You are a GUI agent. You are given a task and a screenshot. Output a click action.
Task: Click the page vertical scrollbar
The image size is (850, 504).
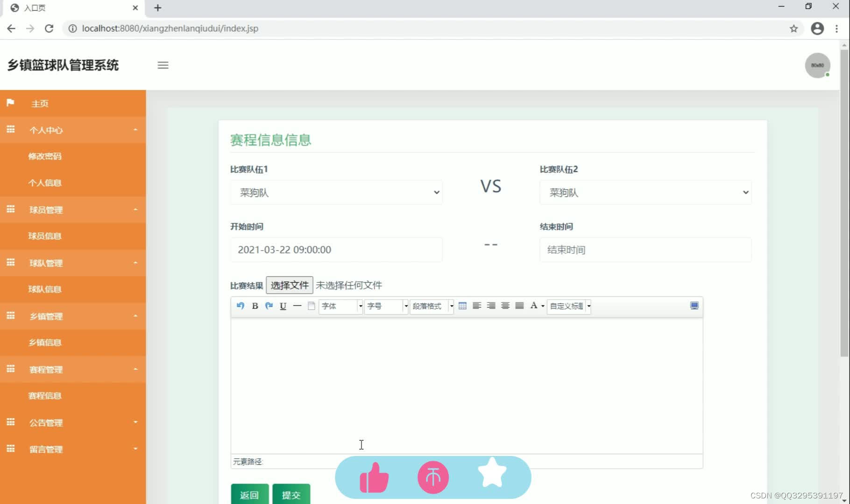[x=844, y=203]
